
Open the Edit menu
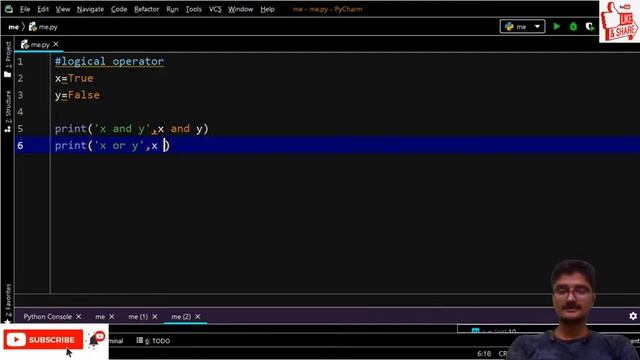point(43,9)
